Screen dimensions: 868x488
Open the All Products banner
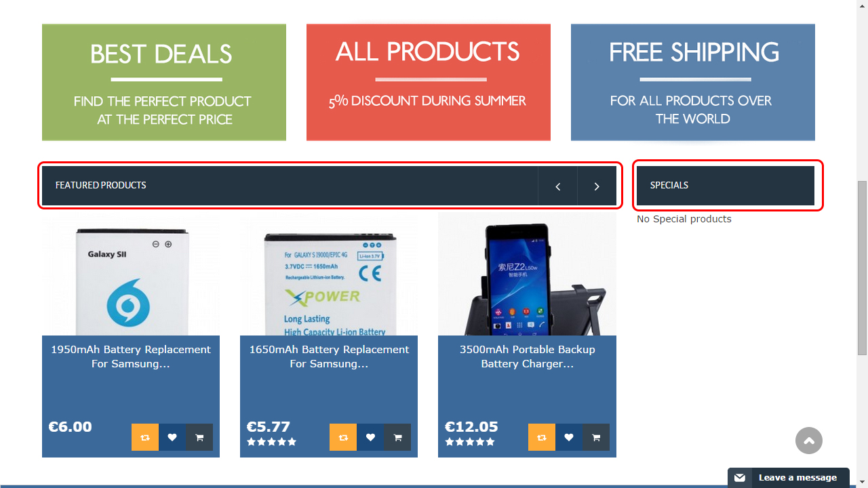pyautogui.click(x=429, y=83)
